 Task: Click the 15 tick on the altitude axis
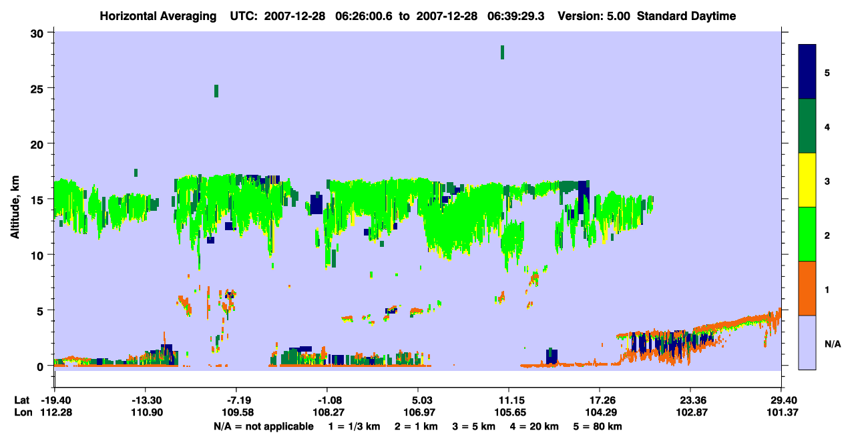coord(38,199)
